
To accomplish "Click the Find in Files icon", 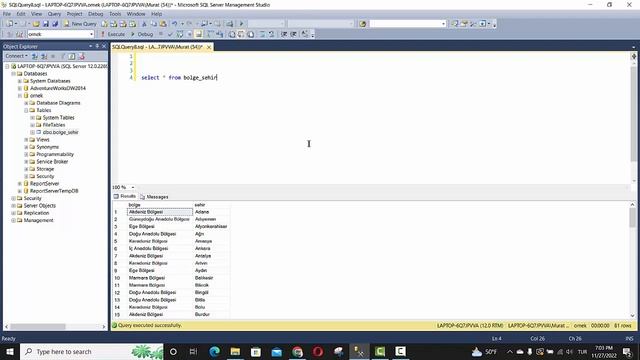I will point(362,24).
